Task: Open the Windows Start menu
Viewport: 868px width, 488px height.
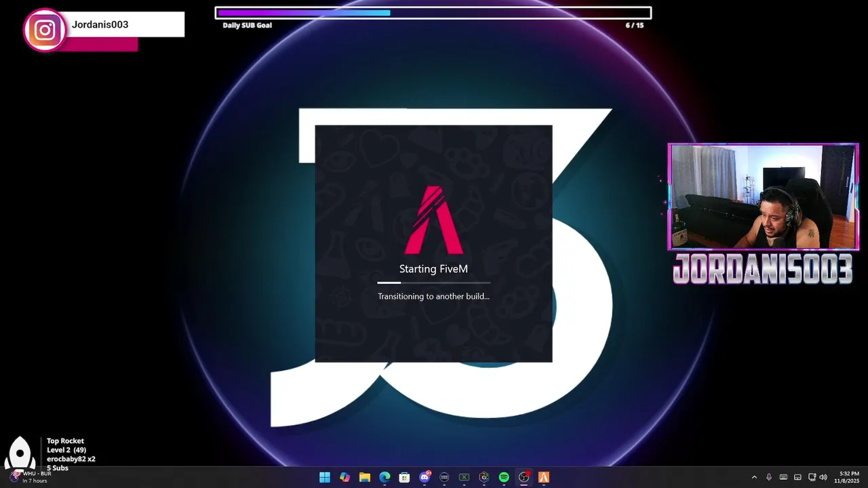Action: pos(325,477)
